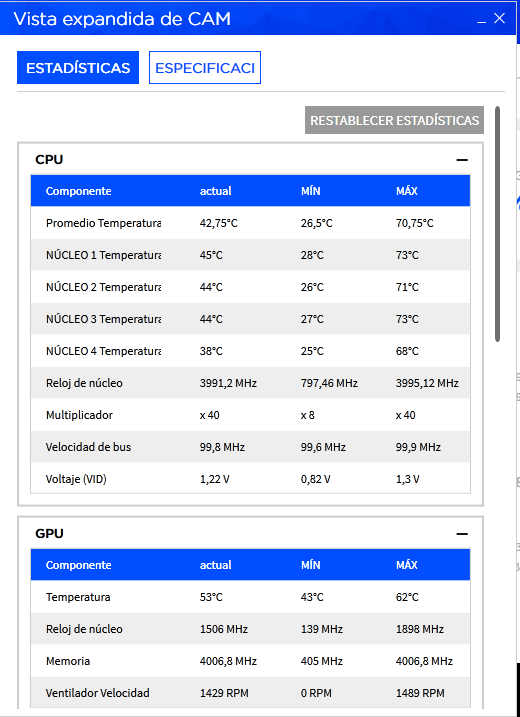
Task: Select the Reloj de núcleo CPU row
Action: click(250, 383)
